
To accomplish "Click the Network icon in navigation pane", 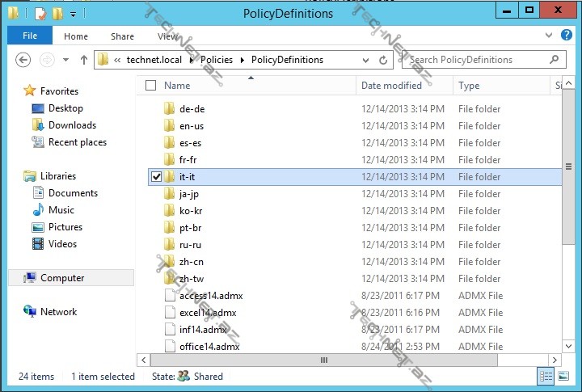I will 30,312.
